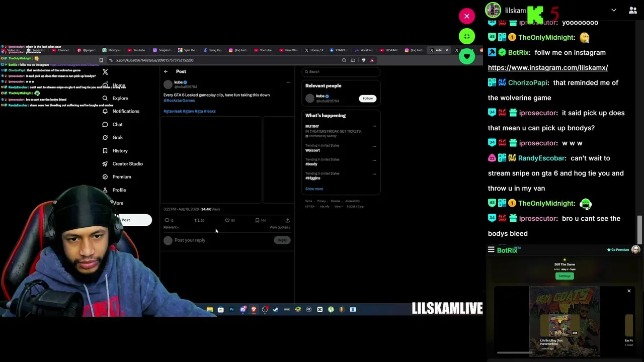
Task: Open Premium in the X sidebar
Action: (117, 176)
